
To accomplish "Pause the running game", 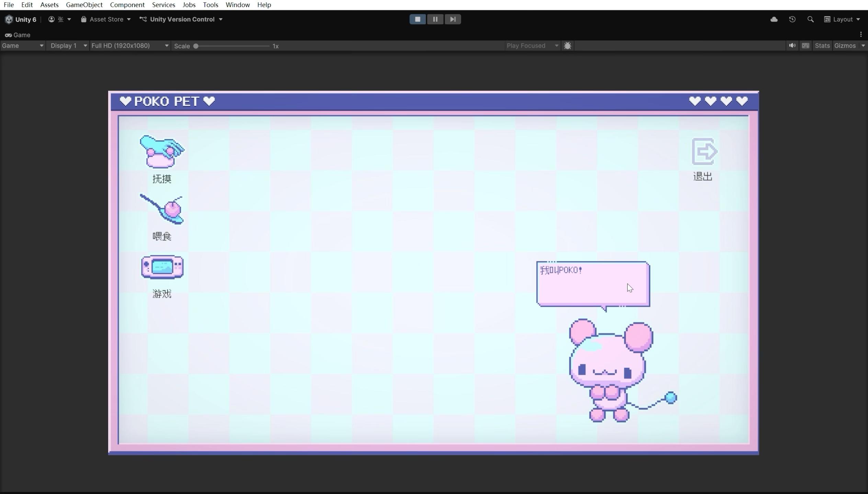I will (435, 20).
